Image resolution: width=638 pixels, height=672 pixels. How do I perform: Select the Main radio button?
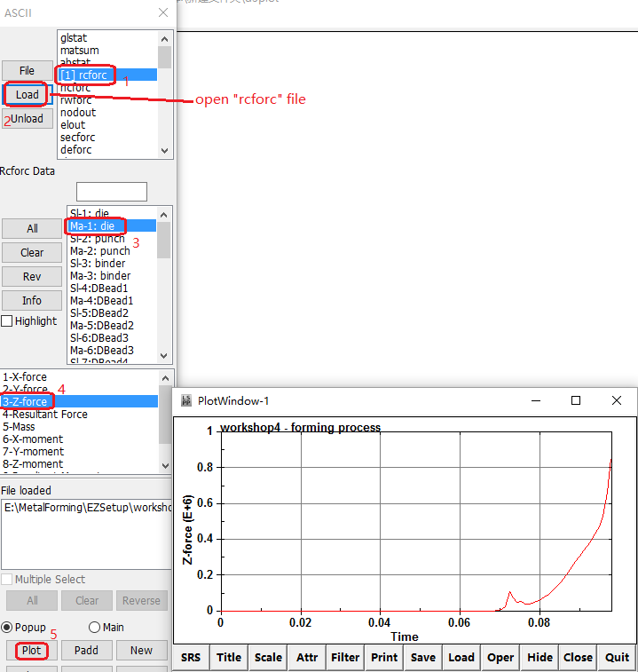(x=94, y=627)
